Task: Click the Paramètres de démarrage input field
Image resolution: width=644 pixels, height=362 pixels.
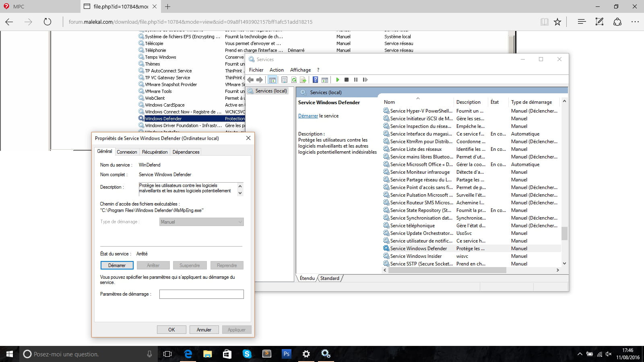Action: pos(201,294)
